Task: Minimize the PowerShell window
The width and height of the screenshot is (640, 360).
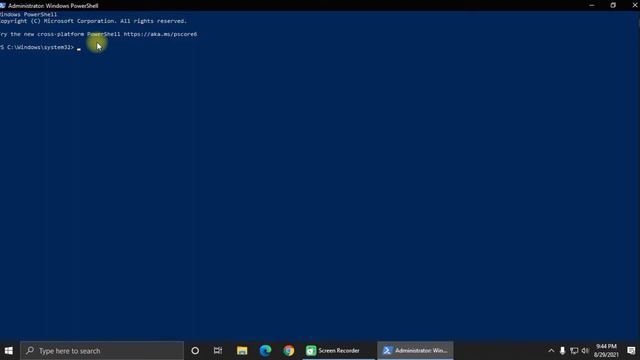Action: tap(592, 5)
